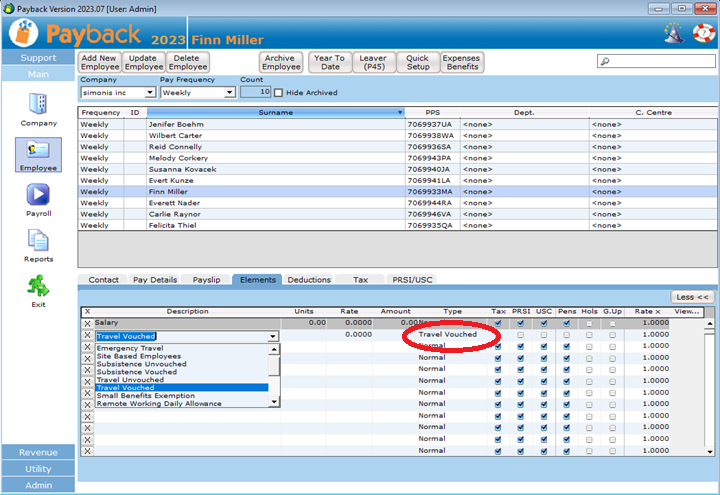Open the Pay Details tab
Screen dimensions: 720x495
(x=155, y=280)
